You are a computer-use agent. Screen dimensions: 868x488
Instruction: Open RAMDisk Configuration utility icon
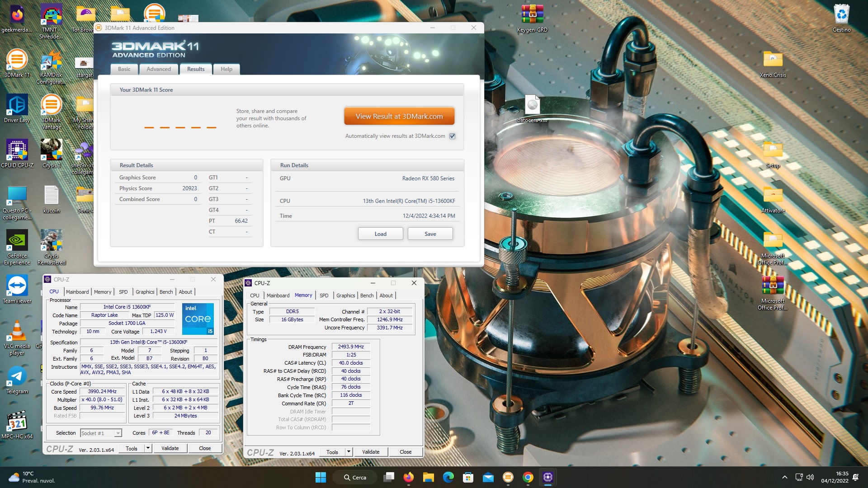[x=51, y=67]
